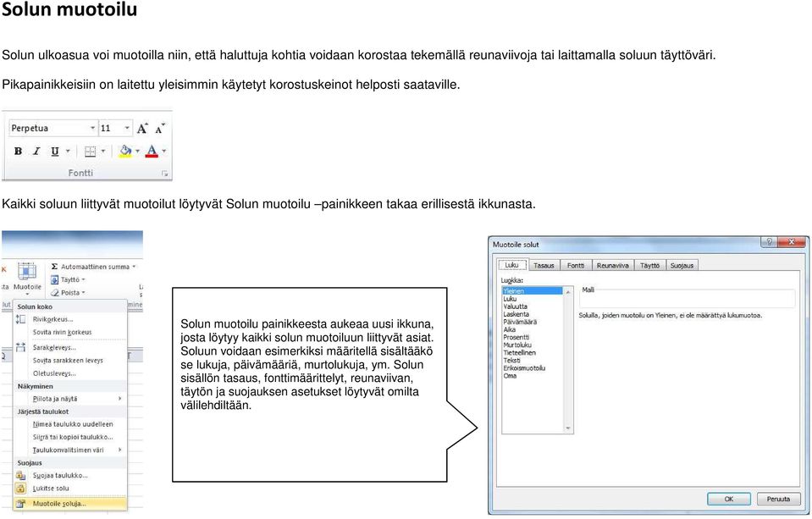812x519 pixels.
Task: Select Päivämäärä category
Action: pos(532,322)
